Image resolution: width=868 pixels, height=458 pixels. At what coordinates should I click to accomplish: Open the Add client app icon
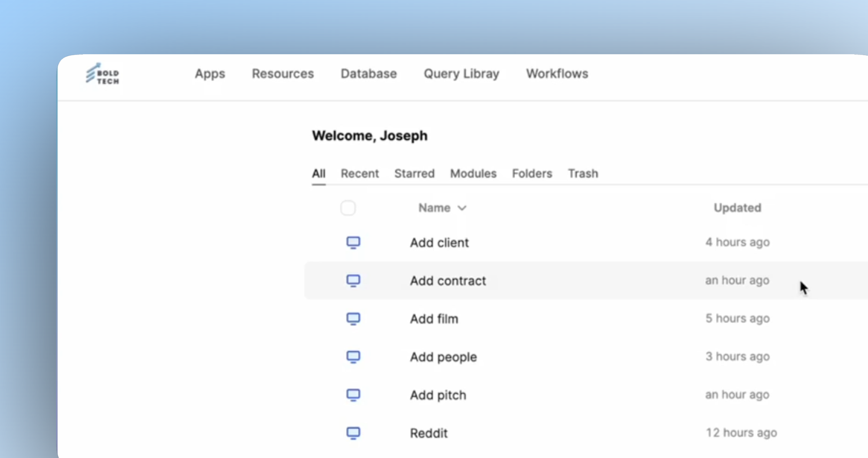click(354, 243)
